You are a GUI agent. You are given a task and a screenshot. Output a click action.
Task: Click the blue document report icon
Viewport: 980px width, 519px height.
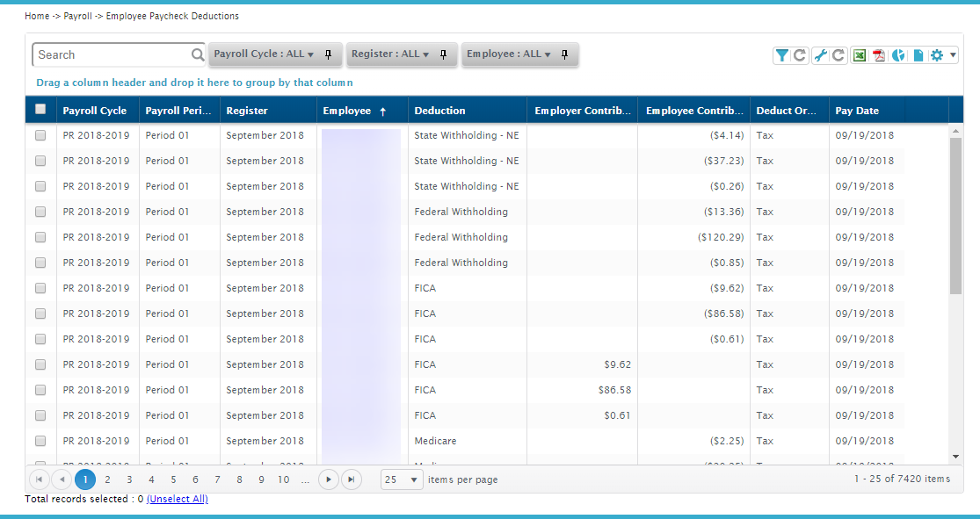(918, 55)
